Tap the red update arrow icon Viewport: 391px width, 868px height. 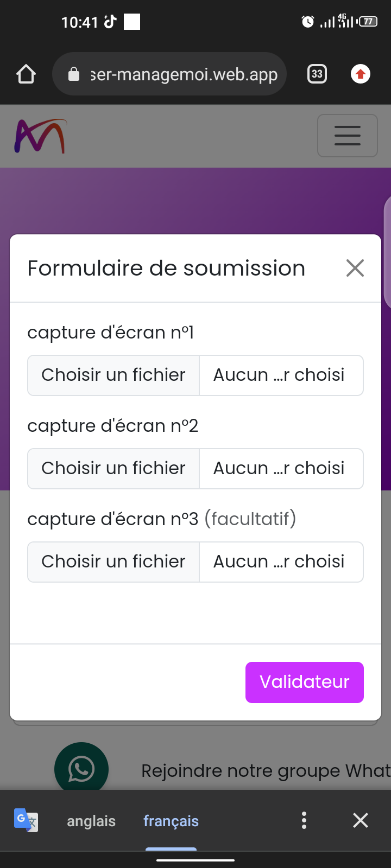(x=361, y=74)
